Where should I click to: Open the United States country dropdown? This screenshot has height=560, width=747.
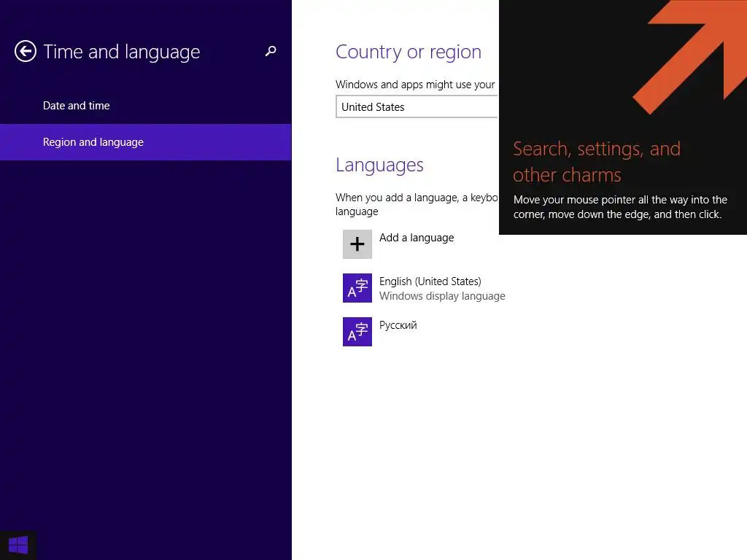[x=417, y=106]
